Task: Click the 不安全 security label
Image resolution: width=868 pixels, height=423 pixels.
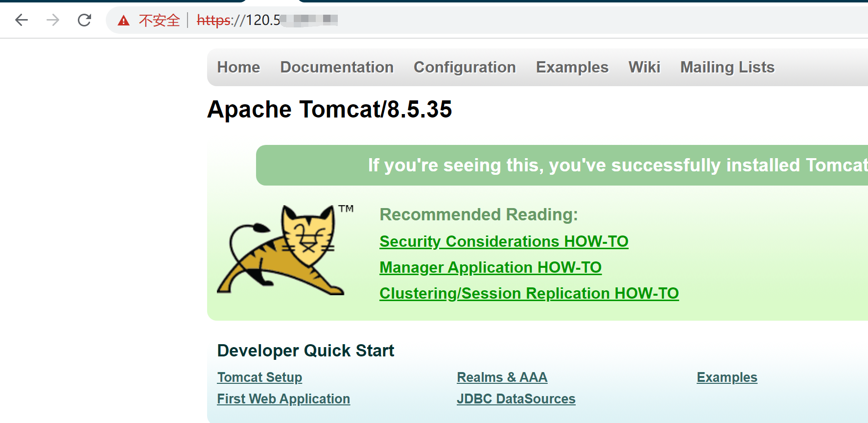Action: (x=160, y=20)
